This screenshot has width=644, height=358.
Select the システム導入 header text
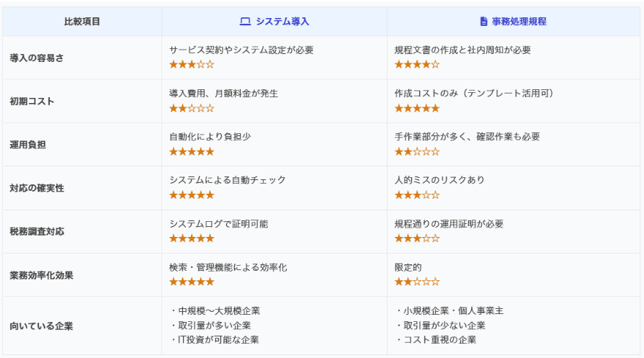[282, 22]
